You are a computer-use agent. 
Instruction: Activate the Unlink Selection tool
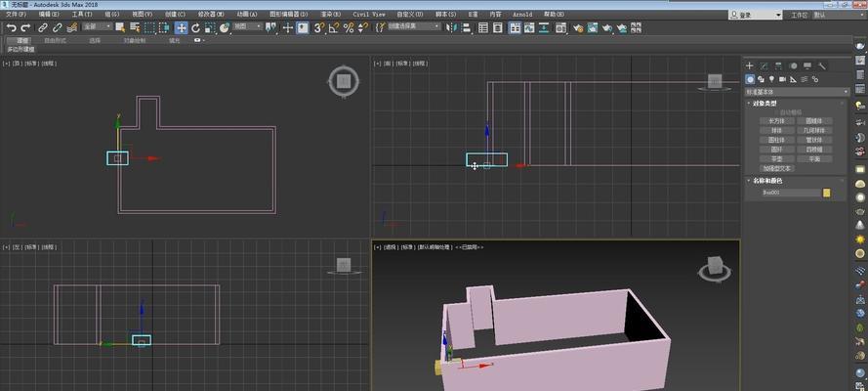pyautogui.click(x=57, y=27)
